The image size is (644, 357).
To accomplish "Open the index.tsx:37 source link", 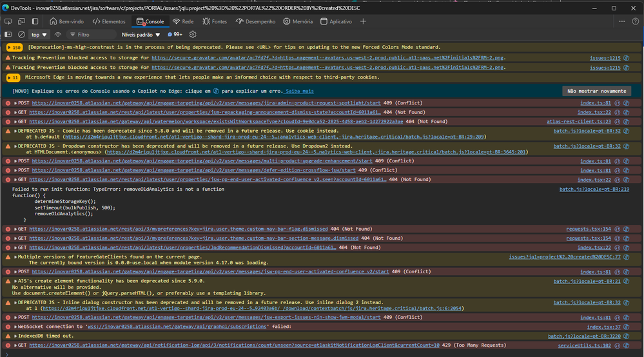I will click(x=604, y=327).
